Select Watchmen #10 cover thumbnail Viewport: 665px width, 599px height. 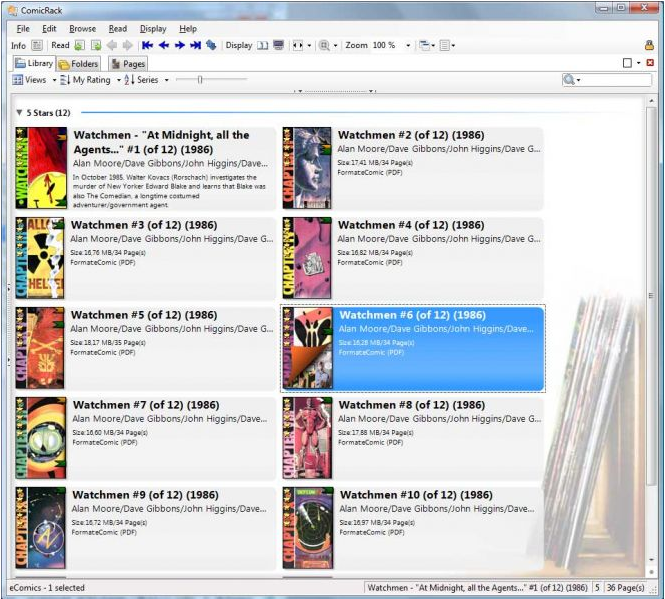tap(308, 528)
